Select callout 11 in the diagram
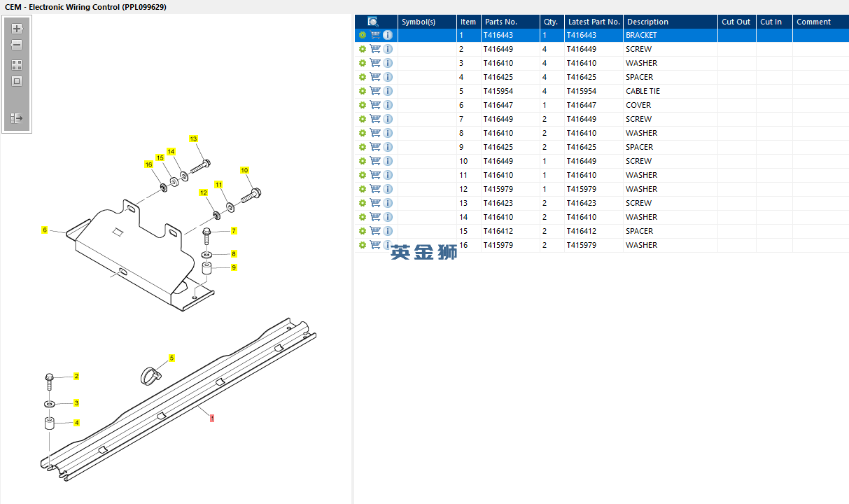The width and height of the screenshot is (849, 504). coord(218,184)
